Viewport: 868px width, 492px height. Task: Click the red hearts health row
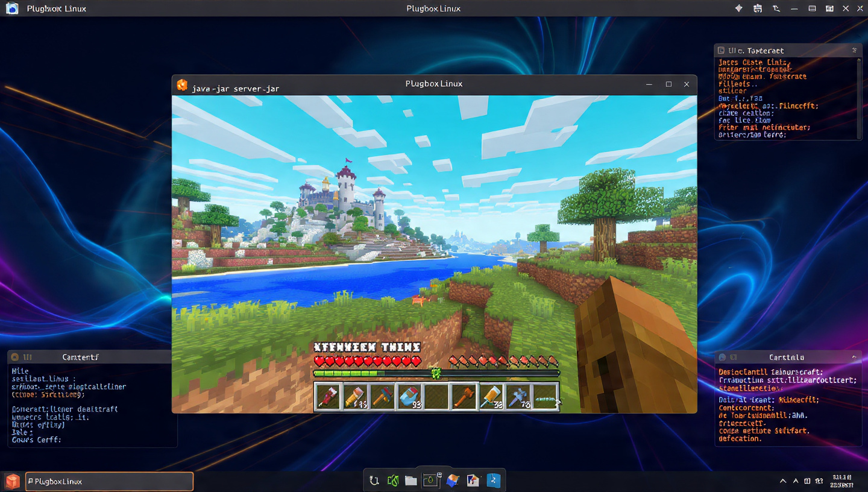pyautogui.click(x=367, y=361)
